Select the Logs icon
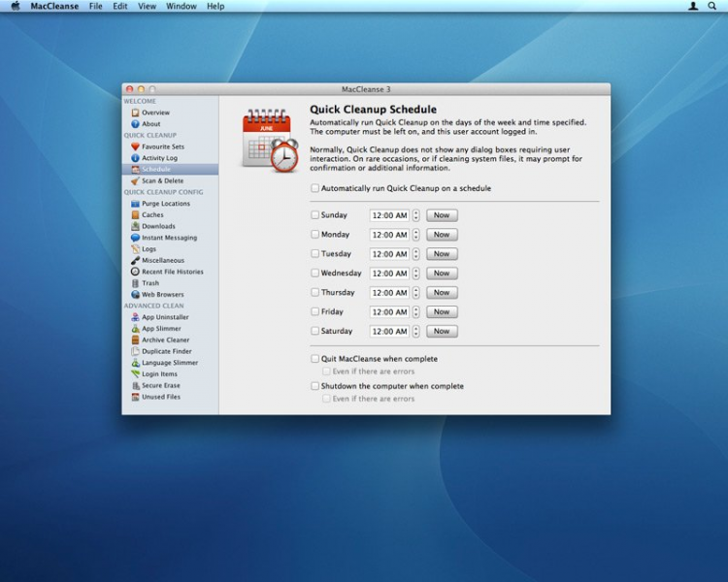Image resolution: width=728 pixels, height=582 pixels. click(135, 248)
